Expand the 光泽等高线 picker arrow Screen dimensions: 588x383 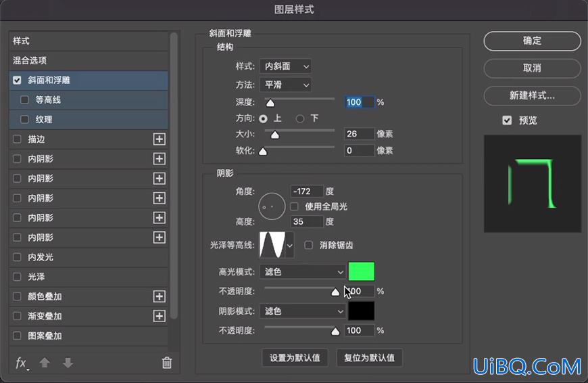click(x=289, y=245)
